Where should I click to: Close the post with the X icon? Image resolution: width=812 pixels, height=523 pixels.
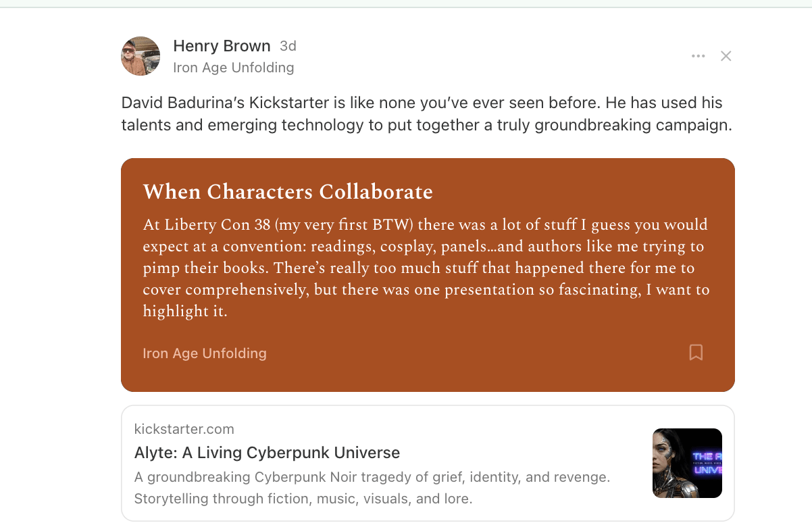coord(726,56)
